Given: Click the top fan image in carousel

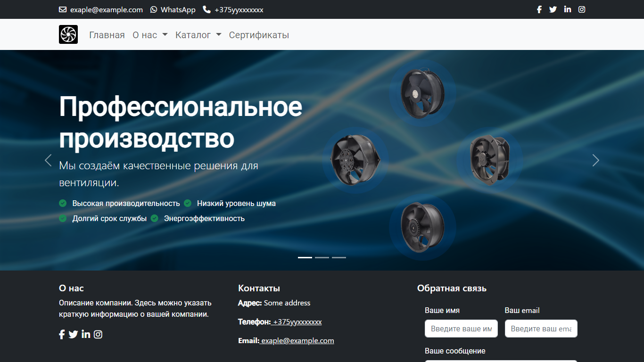Looking at the screenshot, I should (x=422, y=92).
